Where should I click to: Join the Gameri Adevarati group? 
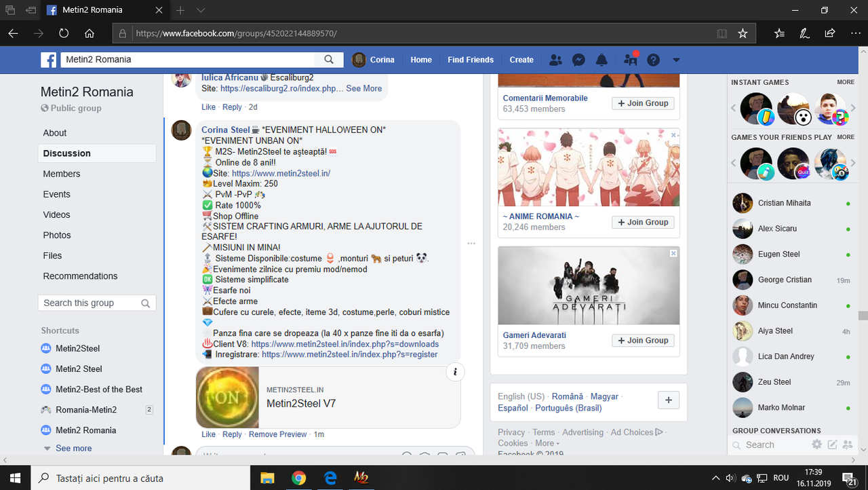point(643,341)
